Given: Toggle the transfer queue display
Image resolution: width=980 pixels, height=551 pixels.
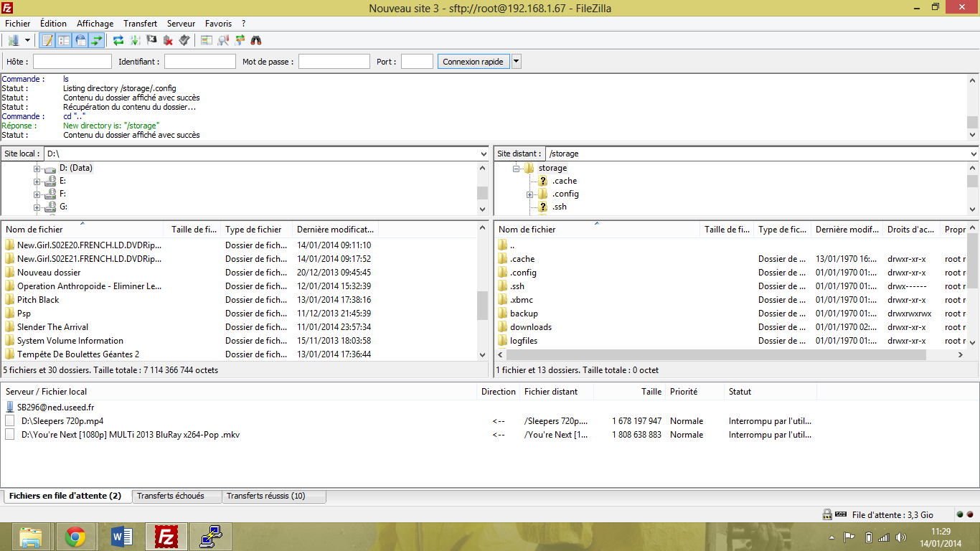Looking at the screenshot, I should point(97,40).
